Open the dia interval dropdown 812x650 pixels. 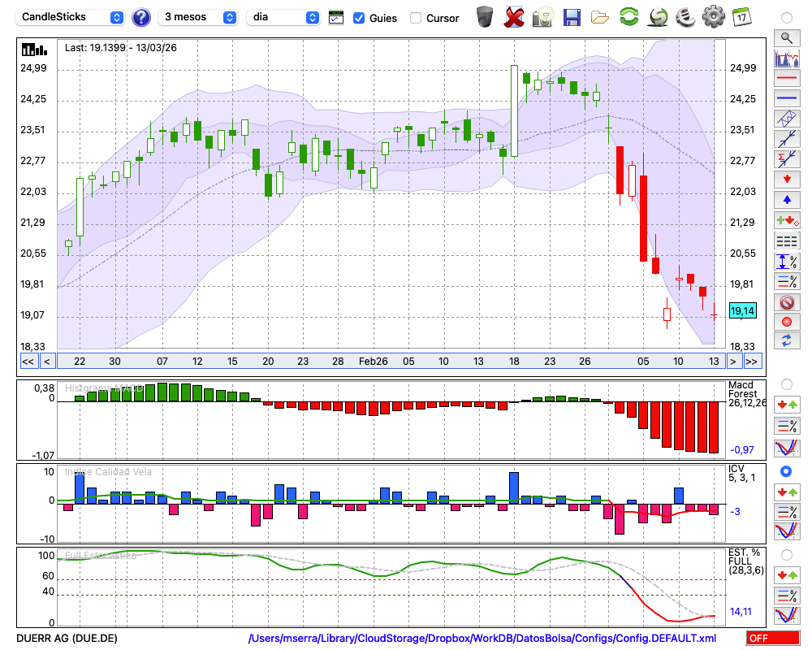[283, 17]
